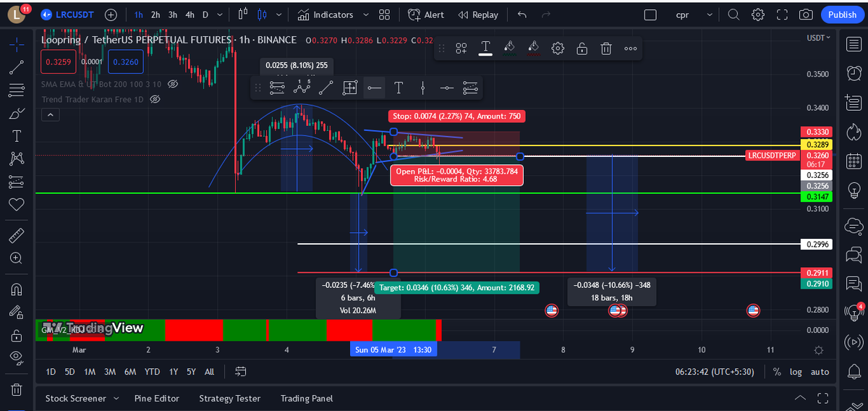The width and height of the screenshot is (868, 411).
Task: Select the ruler measure tool
Action: coord(17,235)
